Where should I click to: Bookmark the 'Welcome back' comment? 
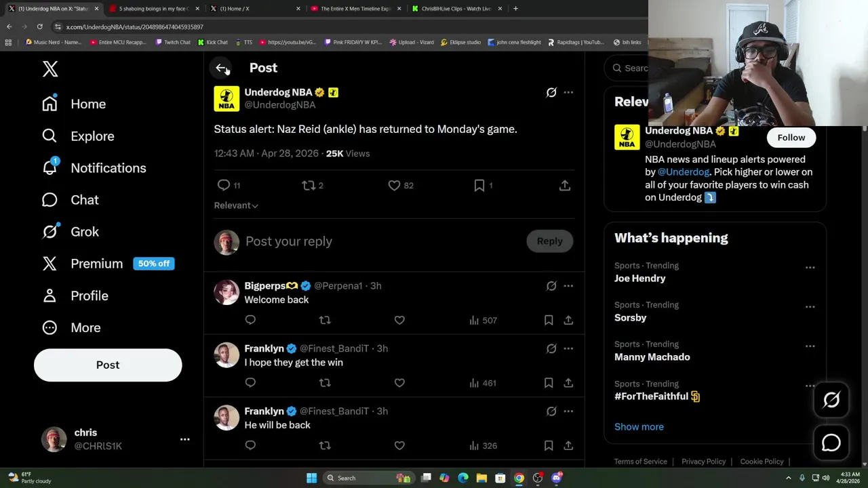coord(549,320)
